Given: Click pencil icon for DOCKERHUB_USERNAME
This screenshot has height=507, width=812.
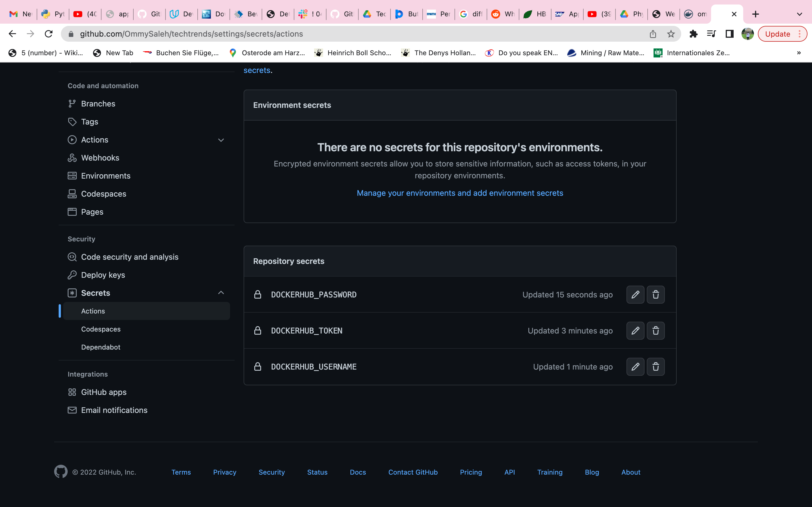Looking at the screenshot, I should point(635,366).
